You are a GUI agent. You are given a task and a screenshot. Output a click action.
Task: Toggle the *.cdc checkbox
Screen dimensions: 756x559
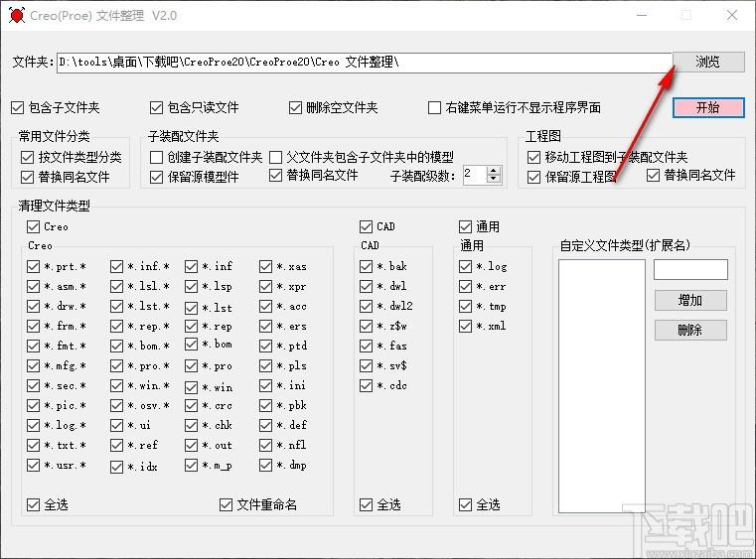[x=366, y=385]
